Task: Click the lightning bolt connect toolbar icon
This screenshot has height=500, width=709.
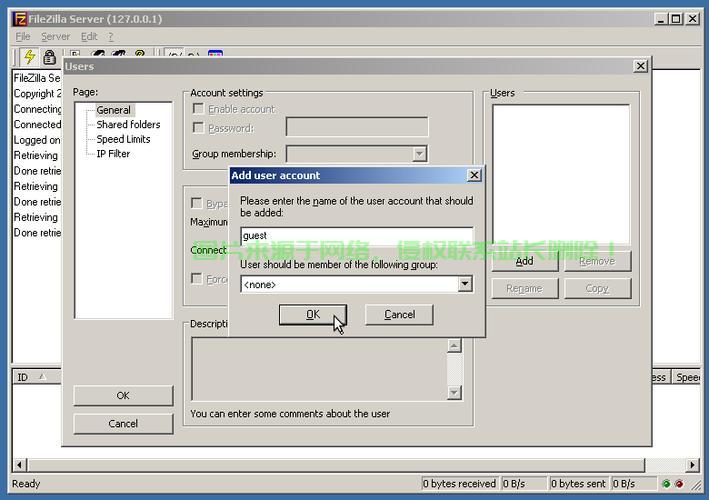Action: click(29, 57)
